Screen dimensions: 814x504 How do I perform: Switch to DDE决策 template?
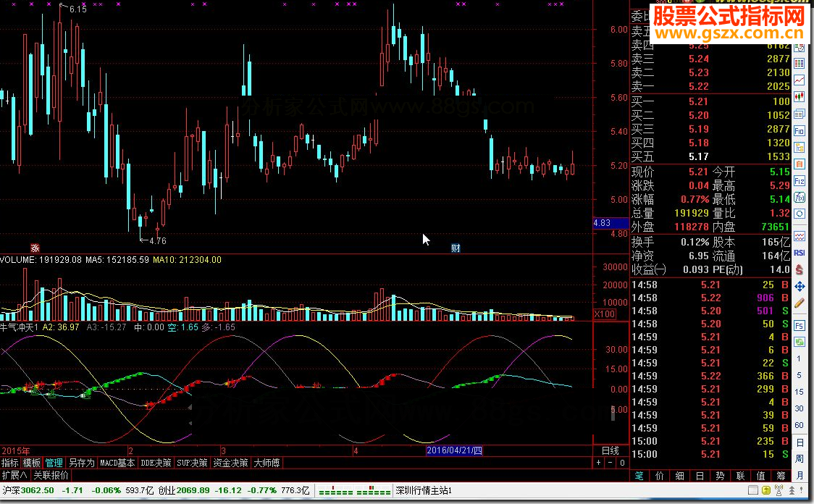click(156, 463)
